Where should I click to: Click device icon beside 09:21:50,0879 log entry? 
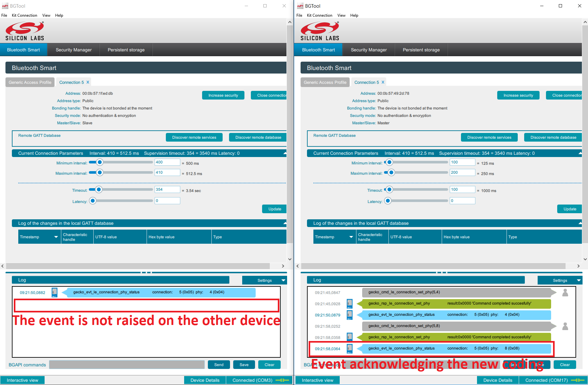pyautogui.click(x=350, y=315)
